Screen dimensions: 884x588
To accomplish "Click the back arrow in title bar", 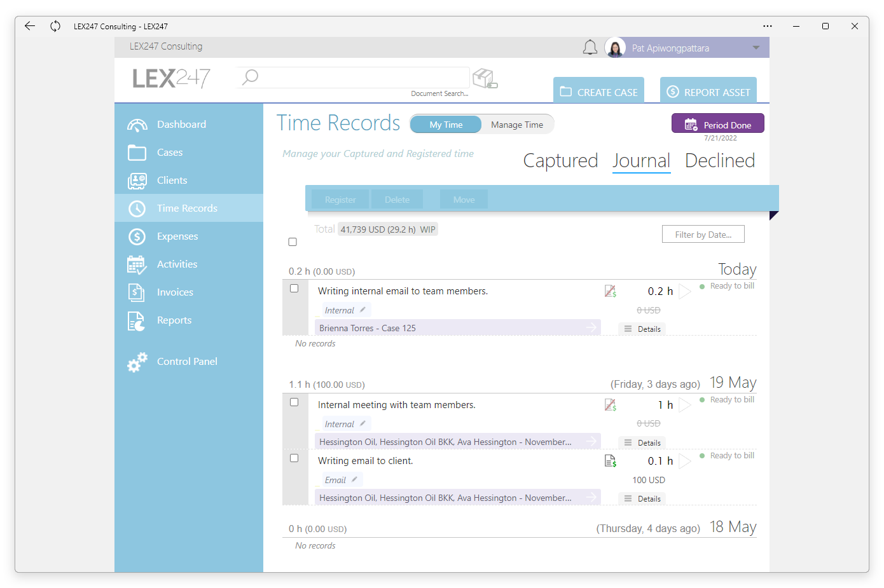I will [x=30, y=26].
